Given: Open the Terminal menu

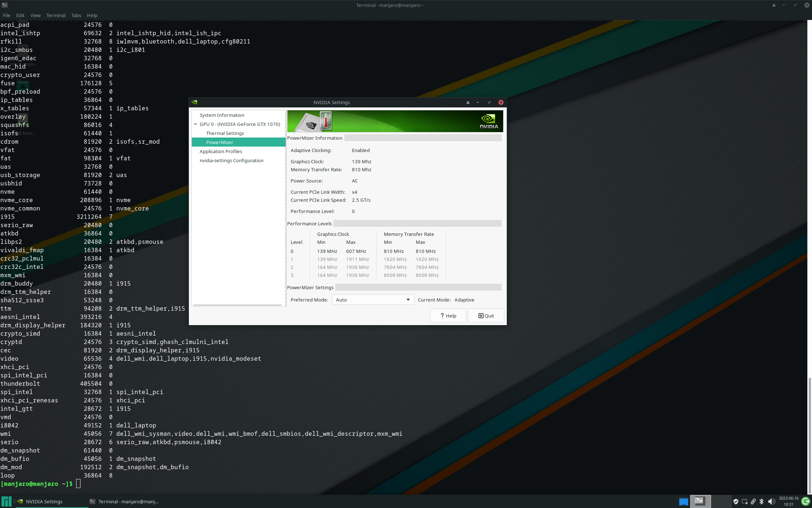Looking at the screenshot, I should click(x=56, y=15).
